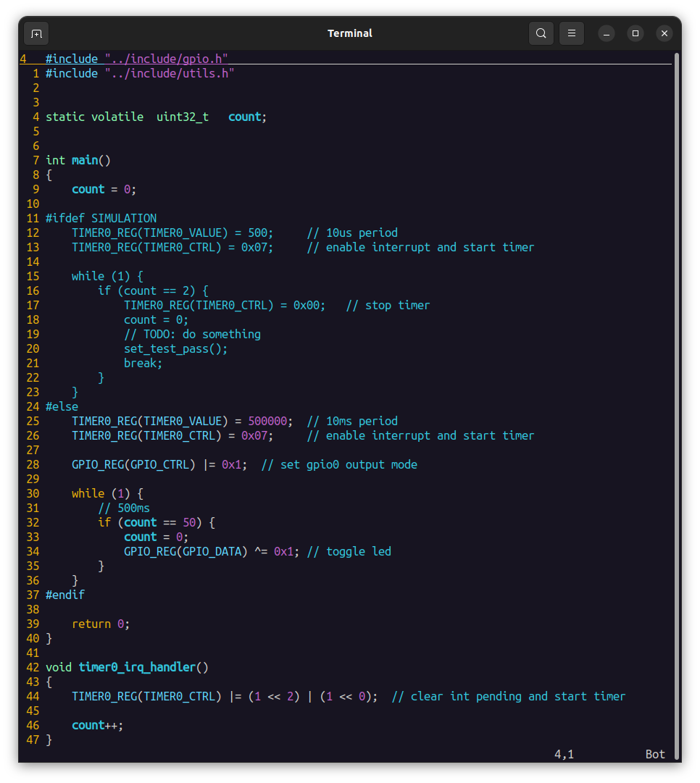Click 'if (count == 2) {' line
The width and height of the screenshot is (700, 783).
point(154,290)
